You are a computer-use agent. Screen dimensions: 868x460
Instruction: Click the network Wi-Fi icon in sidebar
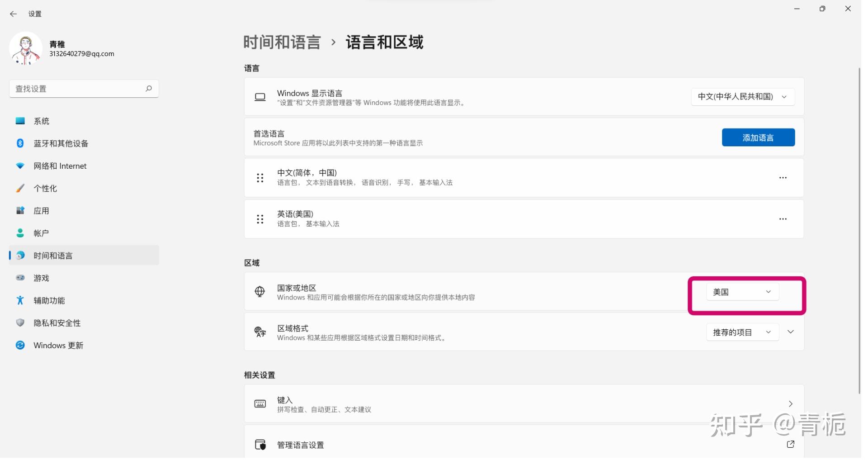(20, 167)
